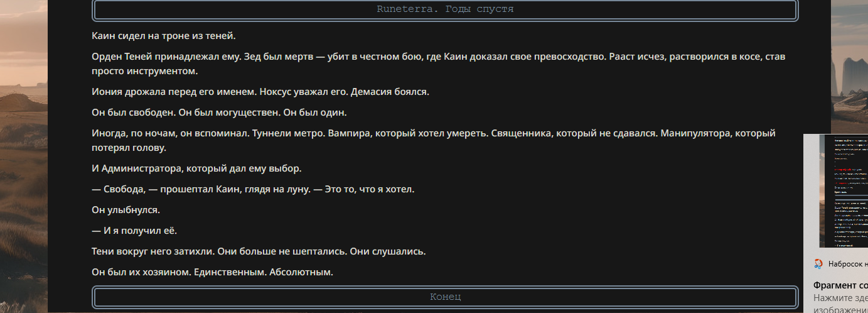Image resolution: width=868 pixels, height=313 pixels.
Task: Click the line 'Иония дрожала перед его именем'
Action: click(x=260, y=92)
